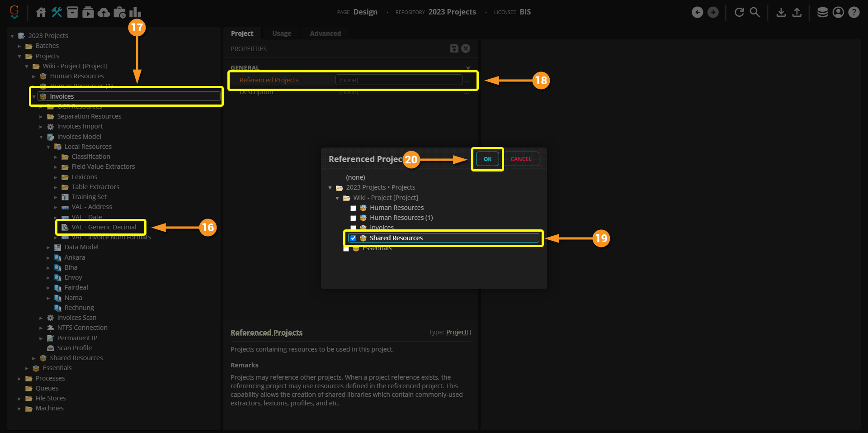Click the save icon in Properties header

click(454, 48)
